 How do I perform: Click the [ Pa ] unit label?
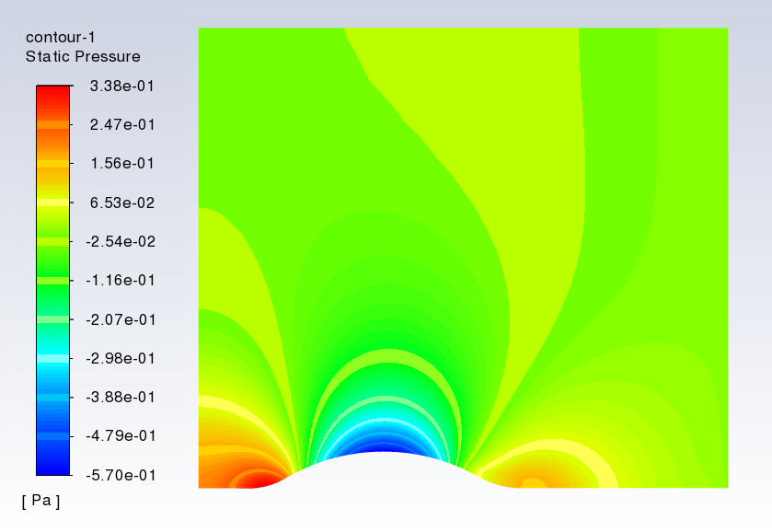40,501
